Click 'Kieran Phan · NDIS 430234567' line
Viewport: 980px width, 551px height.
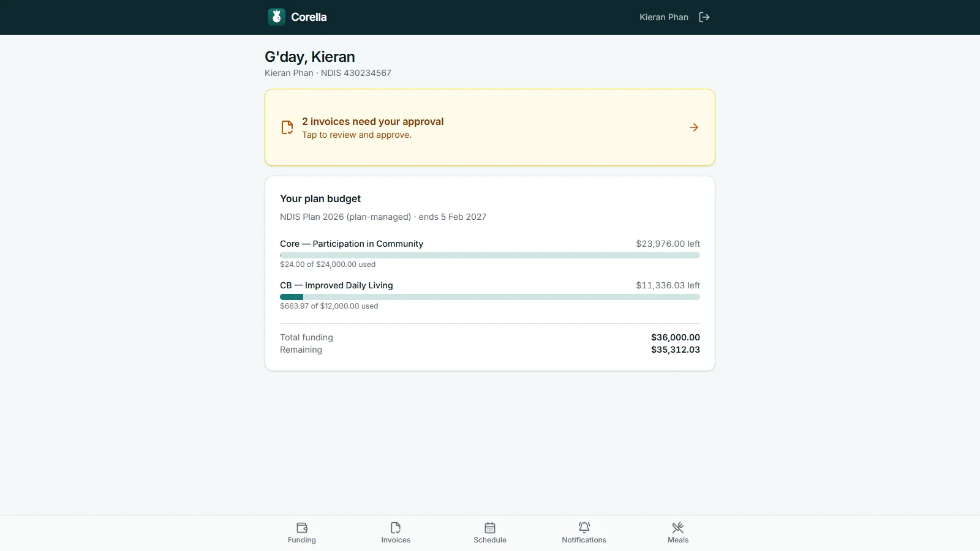328,73
